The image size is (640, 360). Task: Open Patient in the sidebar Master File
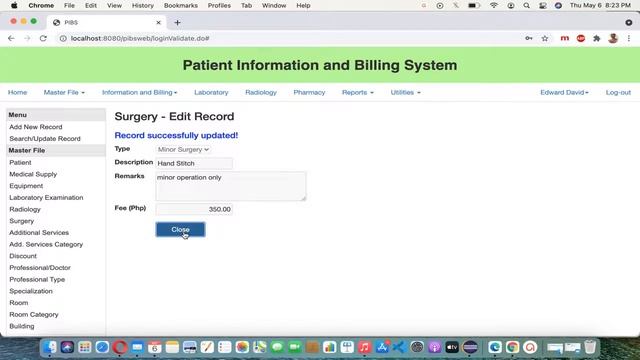point(20,162)
